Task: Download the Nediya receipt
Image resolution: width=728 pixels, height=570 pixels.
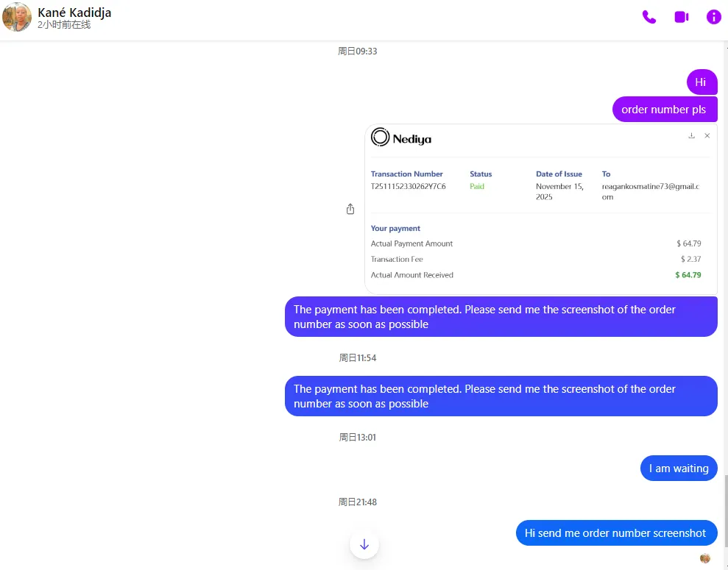Action: (691, 135)
